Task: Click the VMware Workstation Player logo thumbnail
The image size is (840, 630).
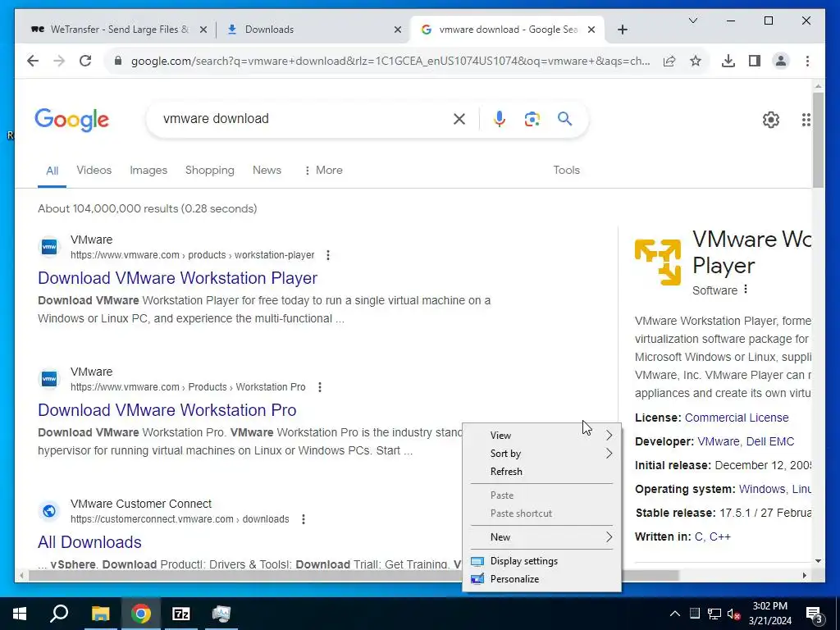Action: click(x=658, y=262)
